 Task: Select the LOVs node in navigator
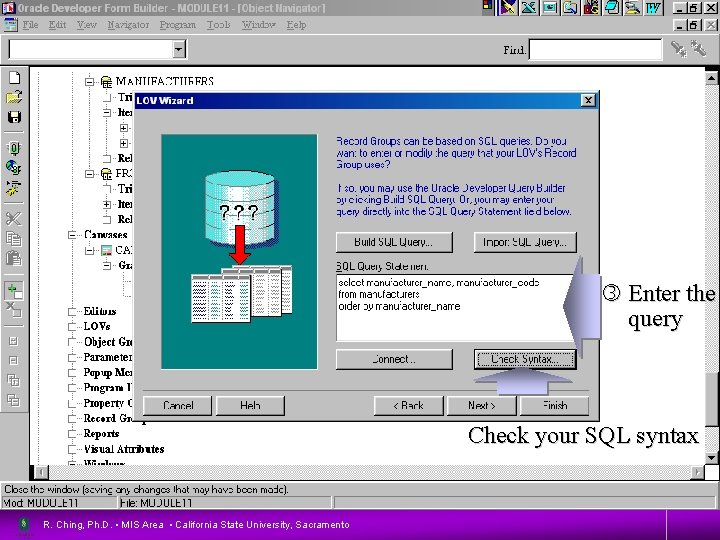97,326
